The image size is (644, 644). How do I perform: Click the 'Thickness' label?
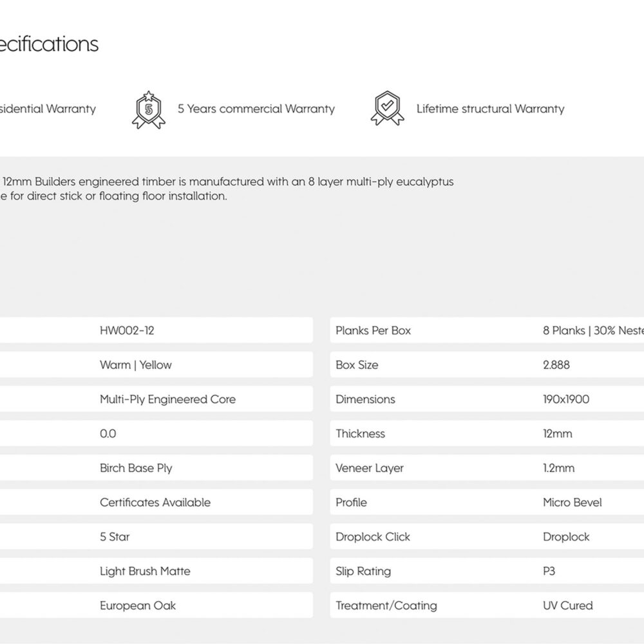click(x=360, y=433)
